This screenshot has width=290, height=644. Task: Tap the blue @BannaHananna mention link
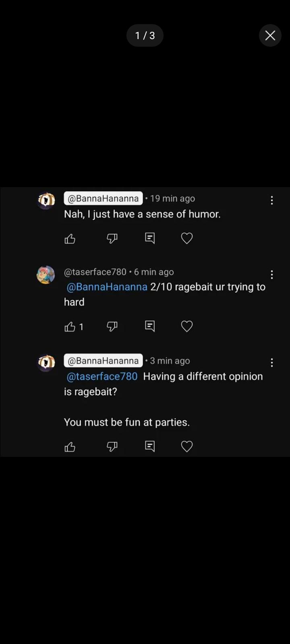coord(107,287)
